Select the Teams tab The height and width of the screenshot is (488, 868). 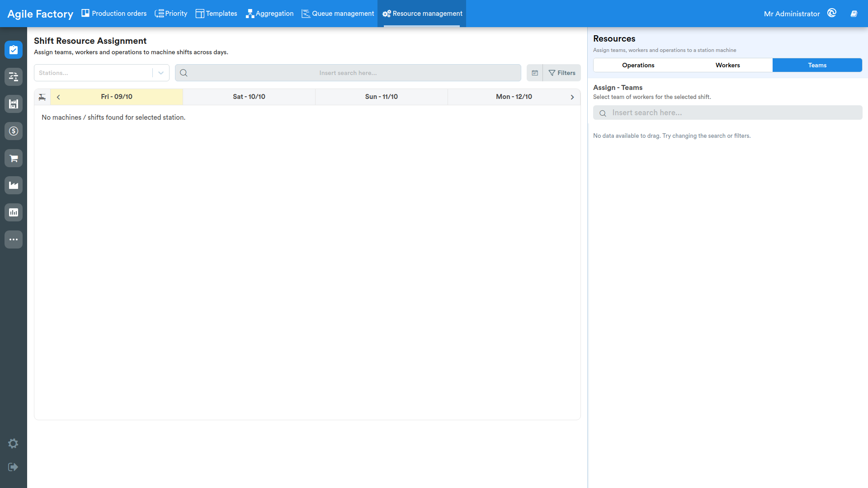pyautogui.click(x=817, y=65)
